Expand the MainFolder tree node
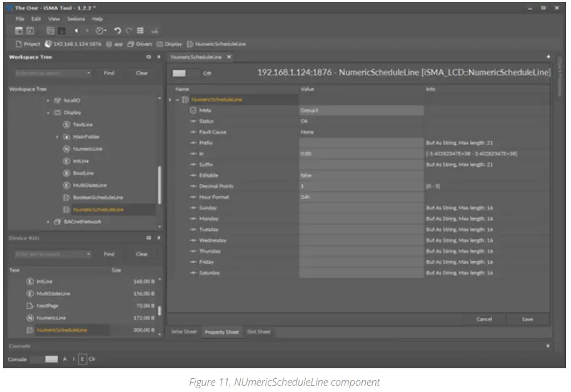The height and width of the screenshot is (392, 571). (58, 137)
